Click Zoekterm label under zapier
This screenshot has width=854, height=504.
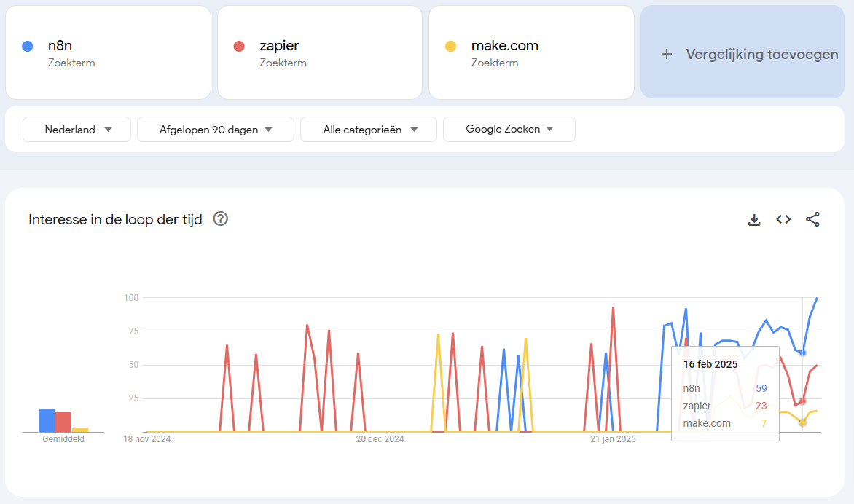click(x=283, y=63)
